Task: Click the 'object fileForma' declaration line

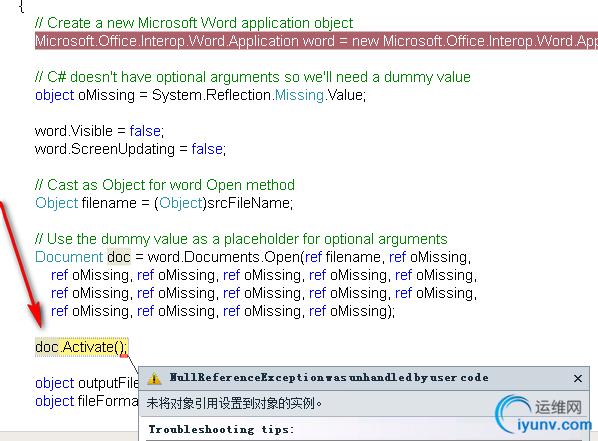Action: [87, 401]
